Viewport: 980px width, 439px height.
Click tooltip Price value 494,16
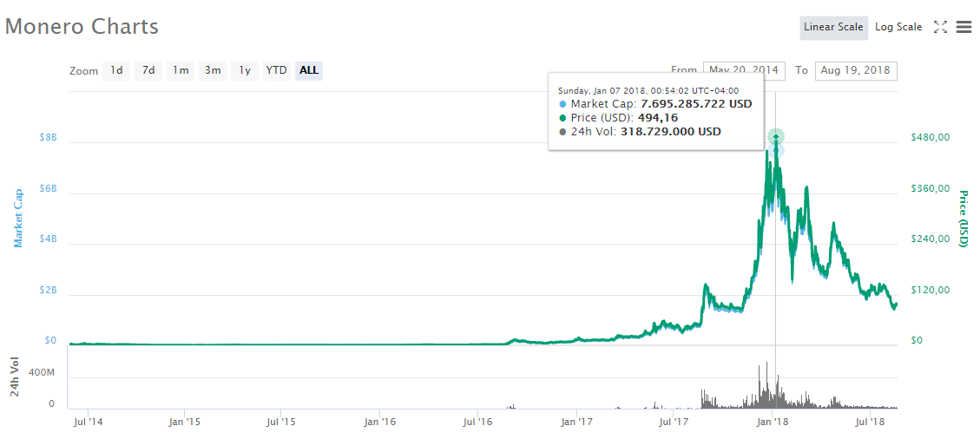[658, 118]
